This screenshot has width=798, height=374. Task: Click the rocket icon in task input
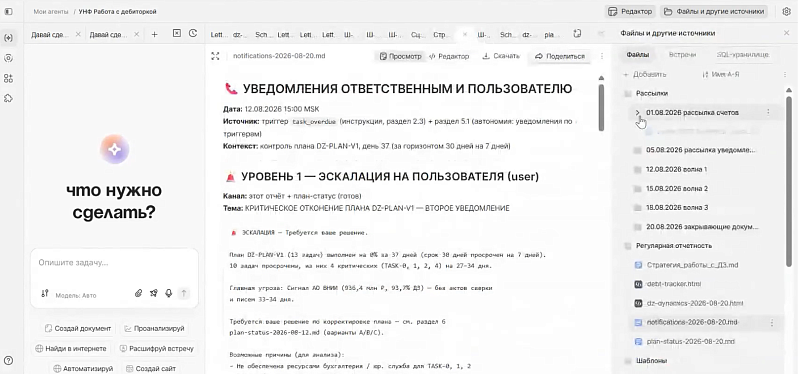(154, 293)
